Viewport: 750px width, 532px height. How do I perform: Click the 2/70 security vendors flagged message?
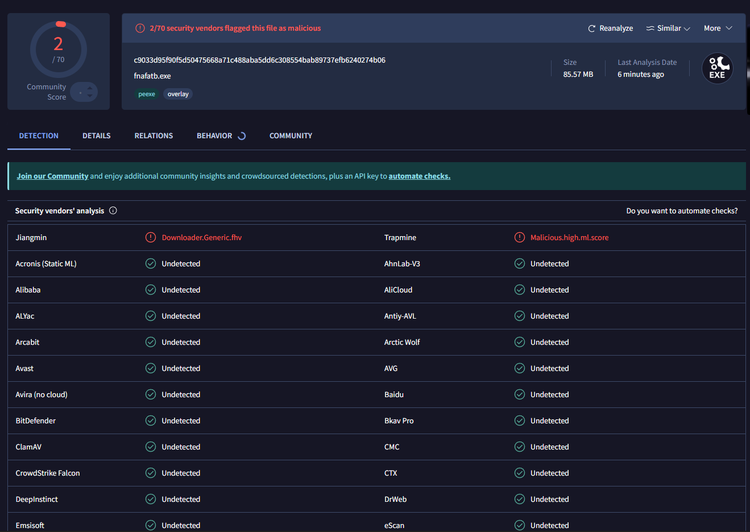pyautogui.click(x=235, y=28)
